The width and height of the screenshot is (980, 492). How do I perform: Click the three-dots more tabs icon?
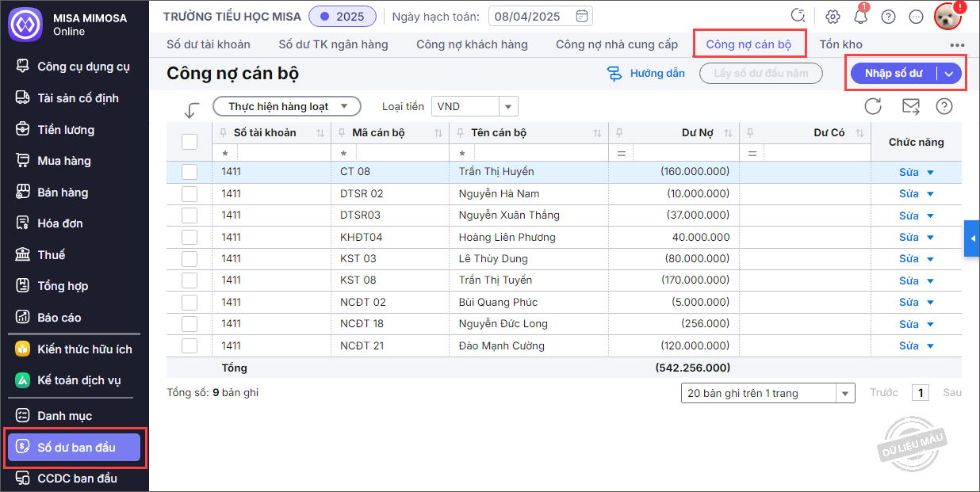pyautogui.click(x=957, y=45)
